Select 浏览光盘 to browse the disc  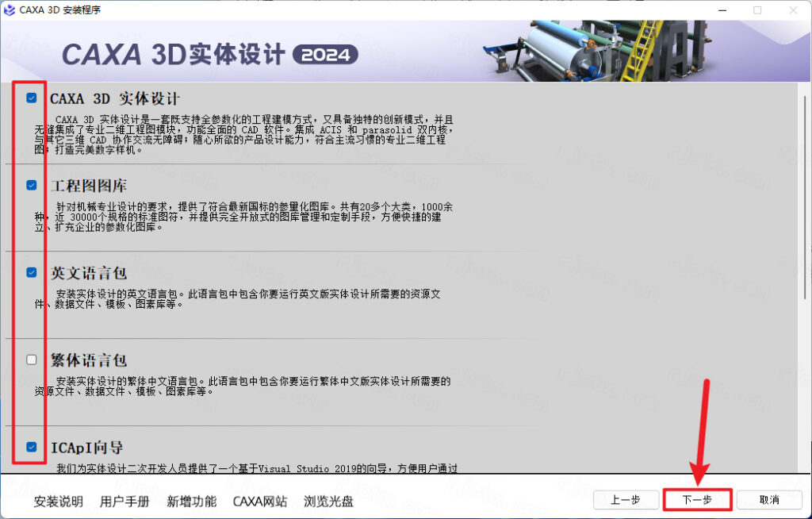(328, 502)
